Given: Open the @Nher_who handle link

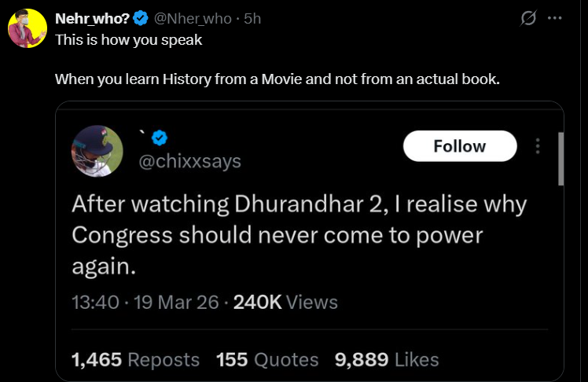Looking at the screenshot, I should (x=193, y=18).
